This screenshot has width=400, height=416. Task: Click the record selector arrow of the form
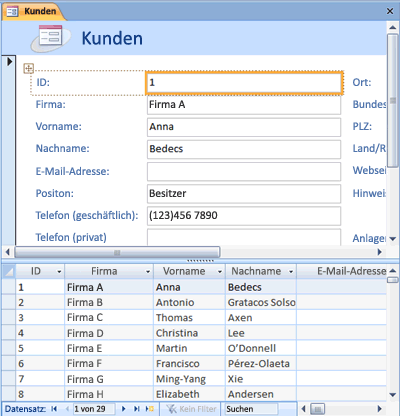pos(9,61)
